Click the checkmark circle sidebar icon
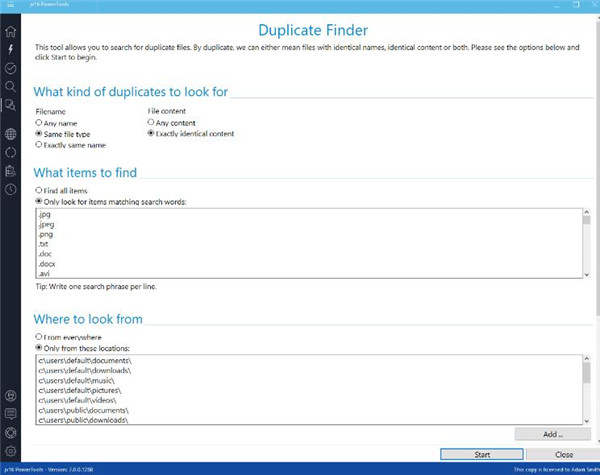The image size is (600, 475). pyautogui.click(x=10, y=68)
